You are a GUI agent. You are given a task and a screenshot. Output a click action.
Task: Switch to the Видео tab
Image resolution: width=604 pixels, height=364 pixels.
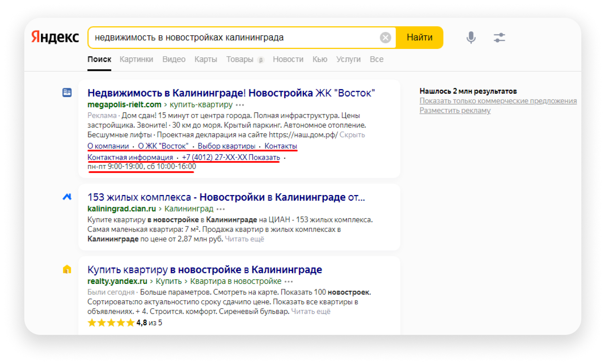[174, 59]
